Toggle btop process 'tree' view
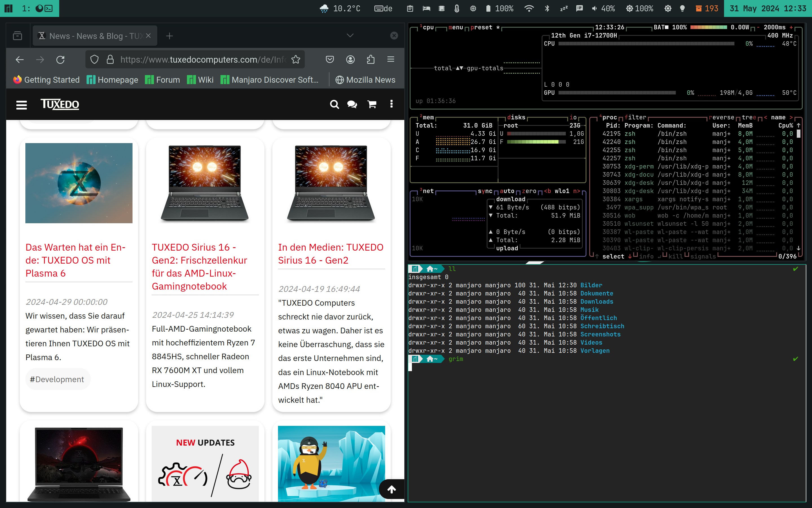The width and height of the screenshot is (812, 508). 749,117
